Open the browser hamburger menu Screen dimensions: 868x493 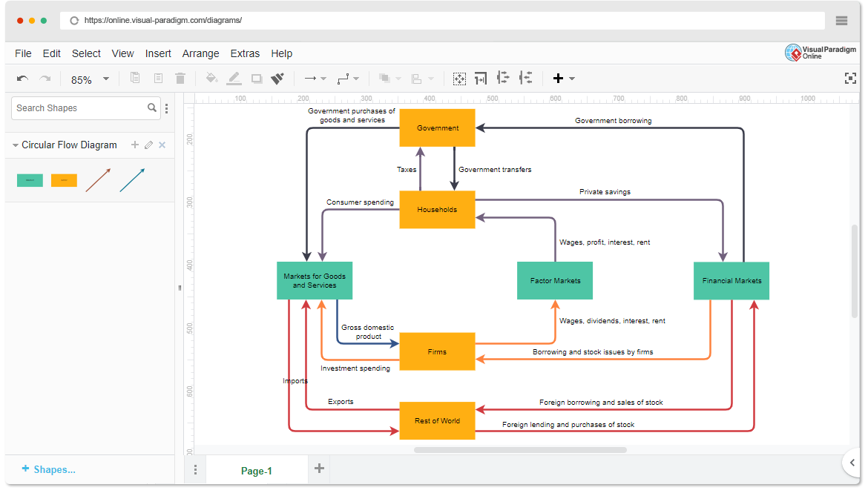click(842, 21)
